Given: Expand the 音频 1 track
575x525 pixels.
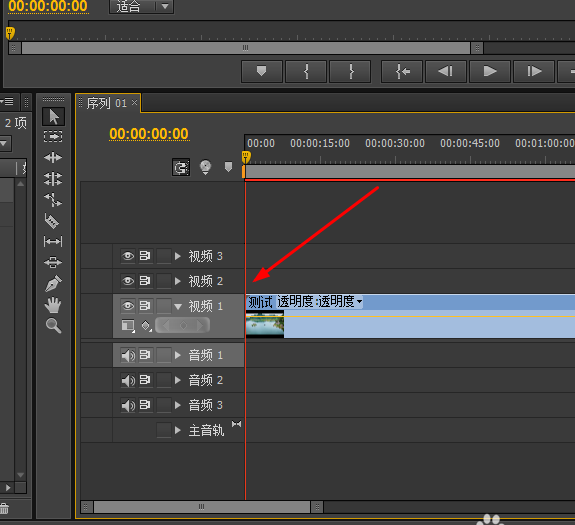Looking at the screenshot, I should [x=178, y=355].
